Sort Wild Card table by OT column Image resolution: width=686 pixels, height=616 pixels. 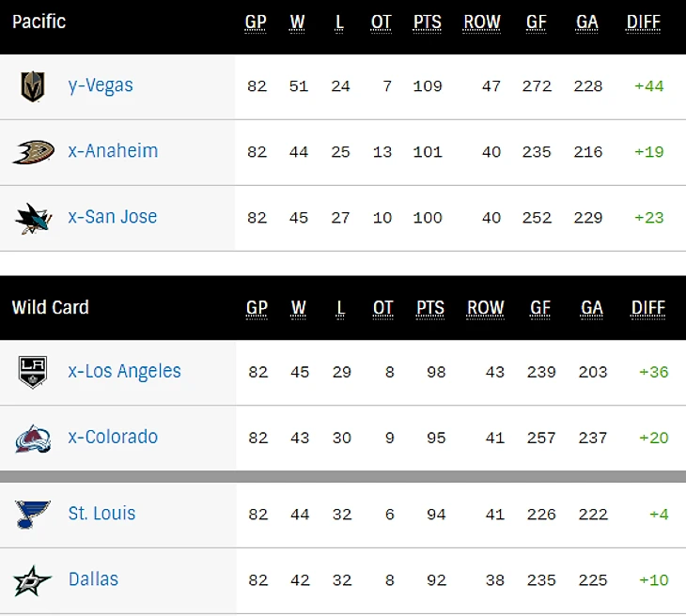click(x=382, y=308)
